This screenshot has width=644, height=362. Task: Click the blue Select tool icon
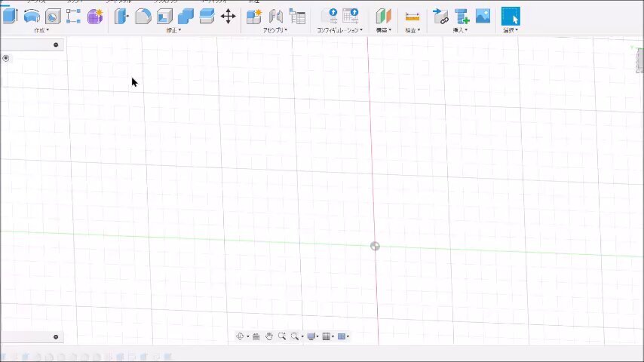click(x=511, y=17)
